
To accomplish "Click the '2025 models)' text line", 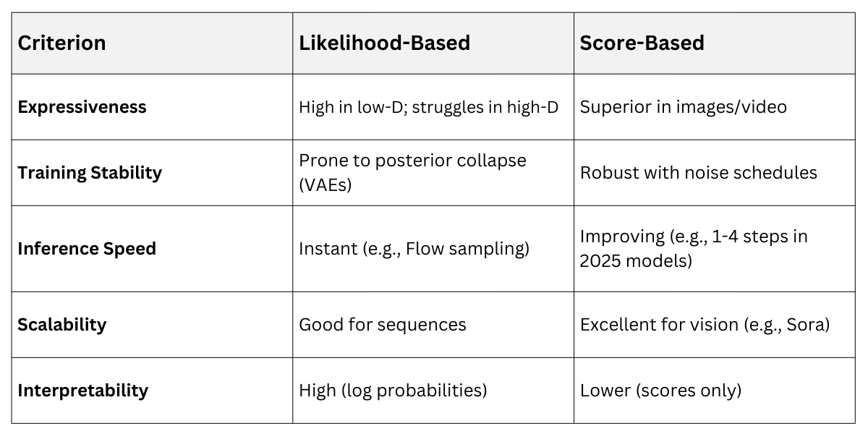I will (635, 261).
